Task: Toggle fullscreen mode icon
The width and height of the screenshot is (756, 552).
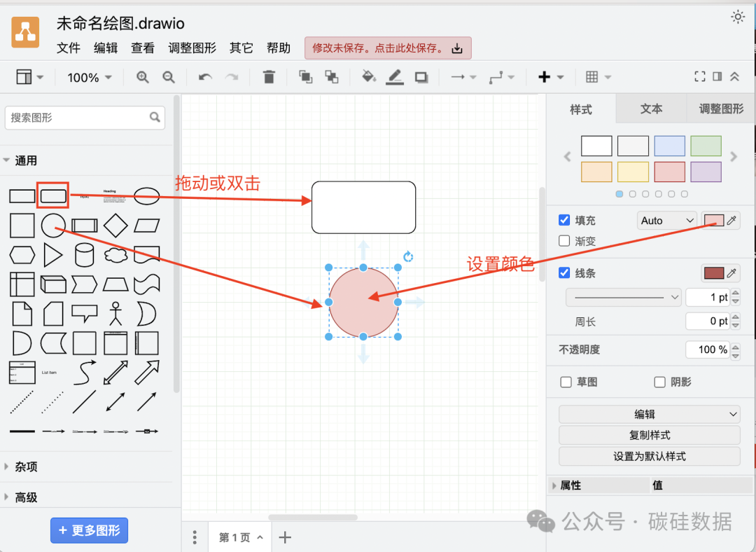Action: [x=699, y=77]
